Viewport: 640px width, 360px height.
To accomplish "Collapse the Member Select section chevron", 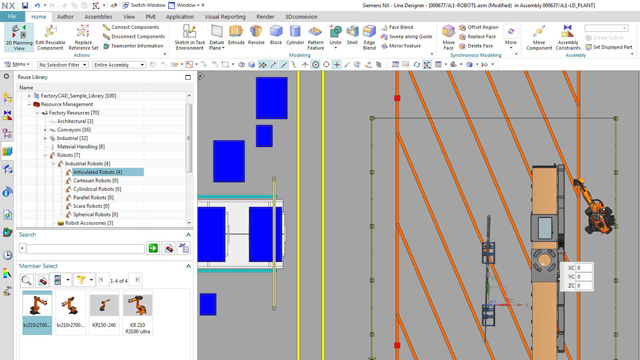I will 188,266.
